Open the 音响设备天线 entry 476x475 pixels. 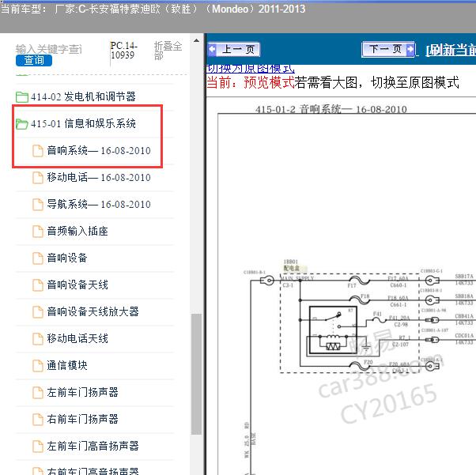(77, 285)
